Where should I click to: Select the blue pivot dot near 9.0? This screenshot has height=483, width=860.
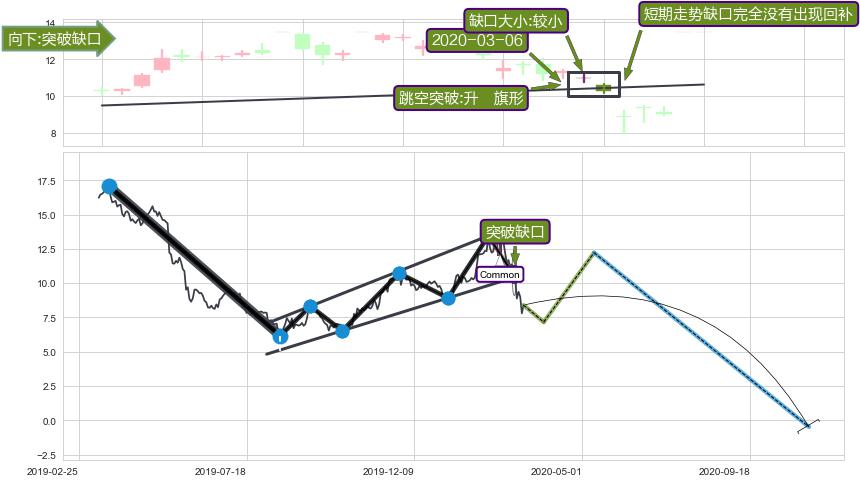tap(448, 298)
